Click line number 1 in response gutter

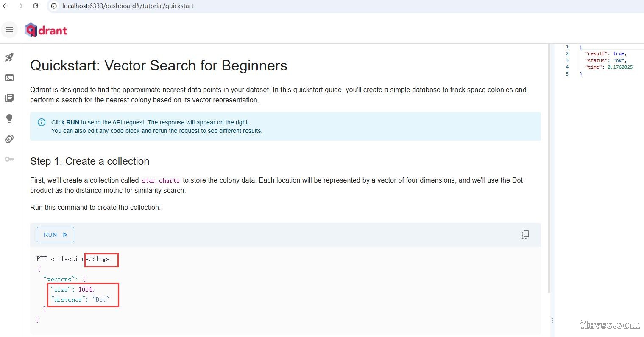(x=567, y=47)
